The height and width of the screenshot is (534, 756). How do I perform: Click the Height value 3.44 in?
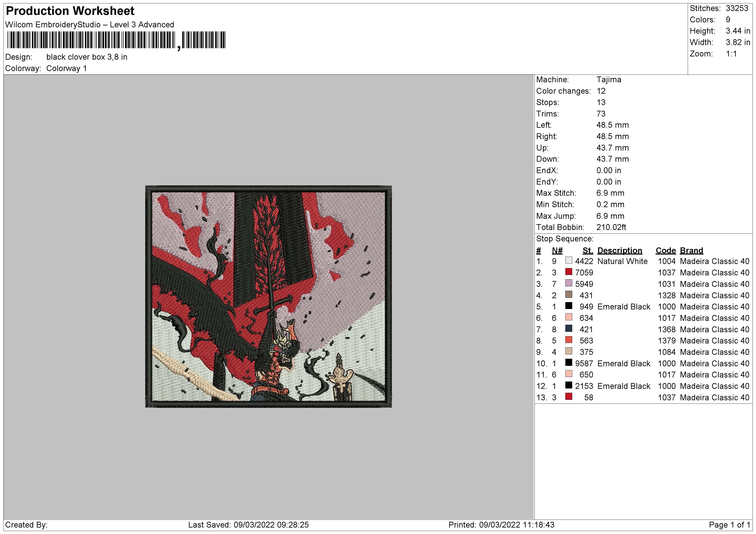[738, 31]
